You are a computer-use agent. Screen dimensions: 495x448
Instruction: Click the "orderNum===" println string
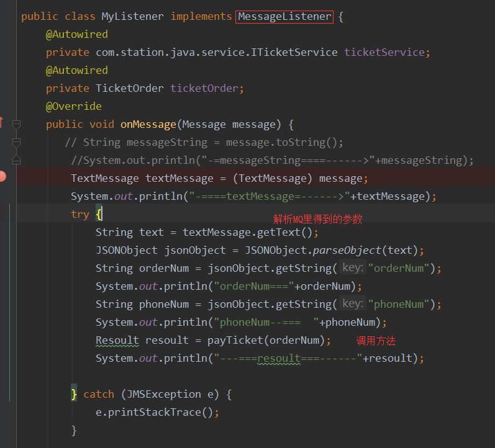coord(254,287)
